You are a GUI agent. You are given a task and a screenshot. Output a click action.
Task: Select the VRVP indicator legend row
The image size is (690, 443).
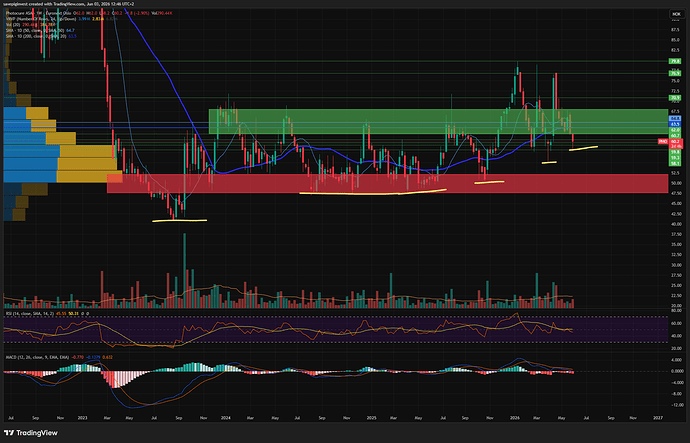[61, 19]
